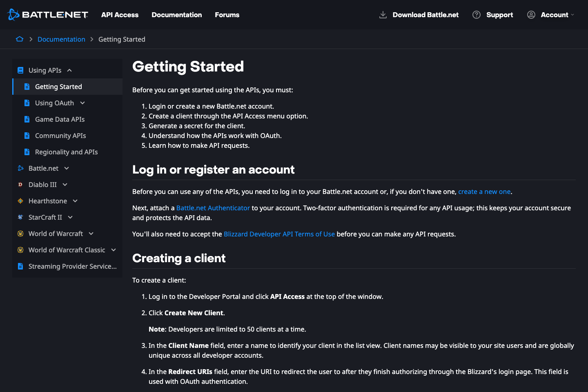Click the create a new one link
Image resolution: width=588 pixels, height=392 pixels.
tap(484, 192)
